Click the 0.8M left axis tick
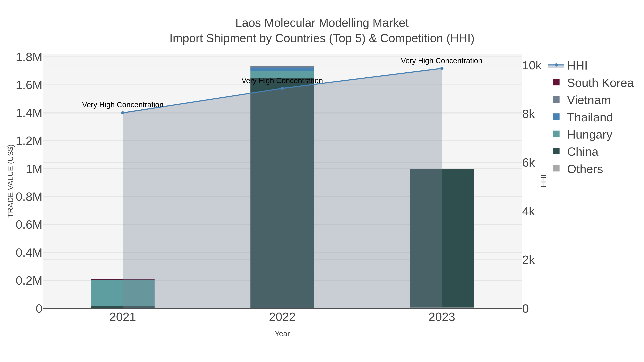This screenshot has width=644, height=362. (29, 197)
